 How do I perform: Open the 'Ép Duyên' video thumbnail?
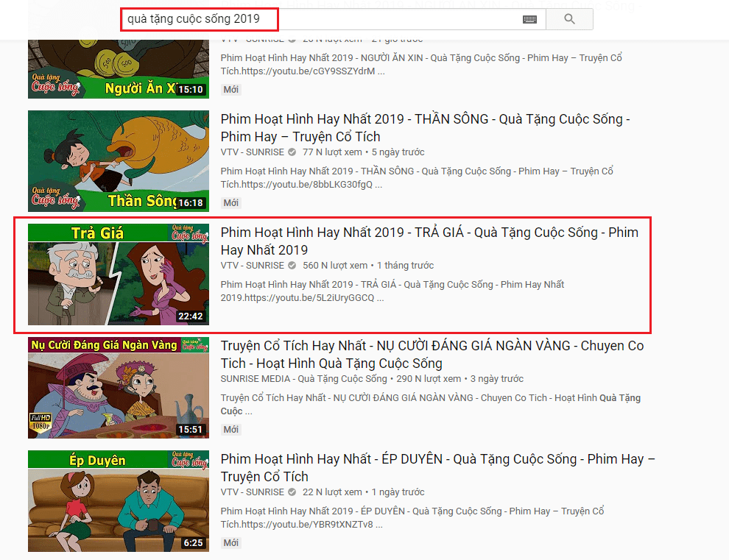(x=118, y=501)
